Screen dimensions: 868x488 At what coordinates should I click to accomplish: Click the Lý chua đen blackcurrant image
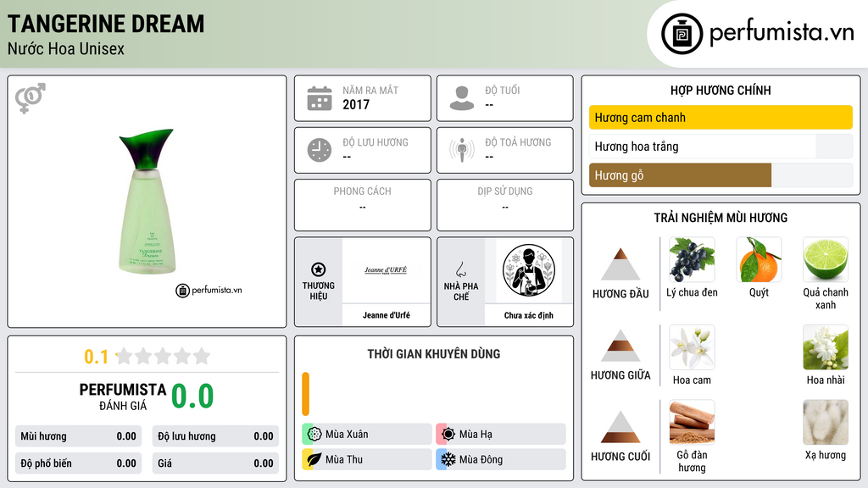(x=692, y=259)
